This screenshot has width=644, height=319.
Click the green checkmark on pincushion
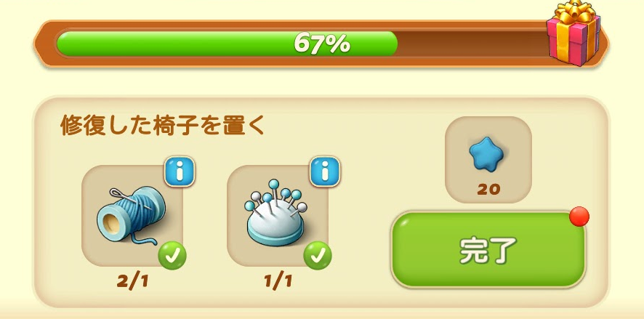318,257
